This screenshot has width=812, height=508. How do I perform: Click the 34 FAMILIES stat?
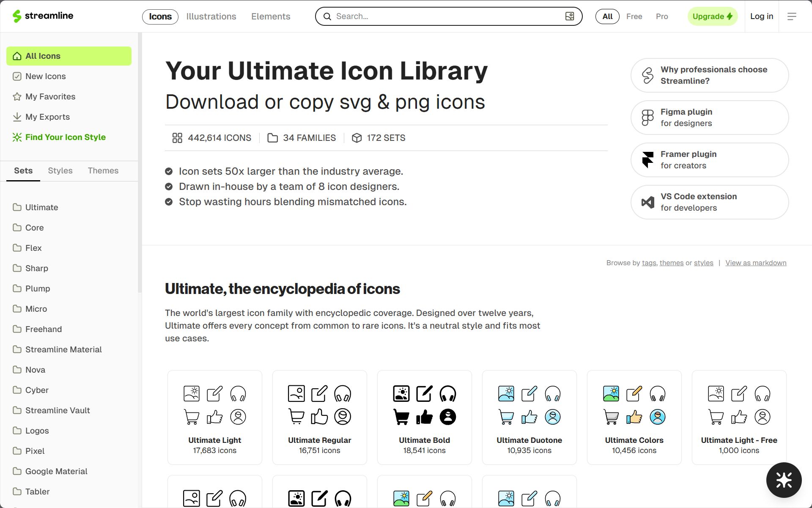point(302,138)
